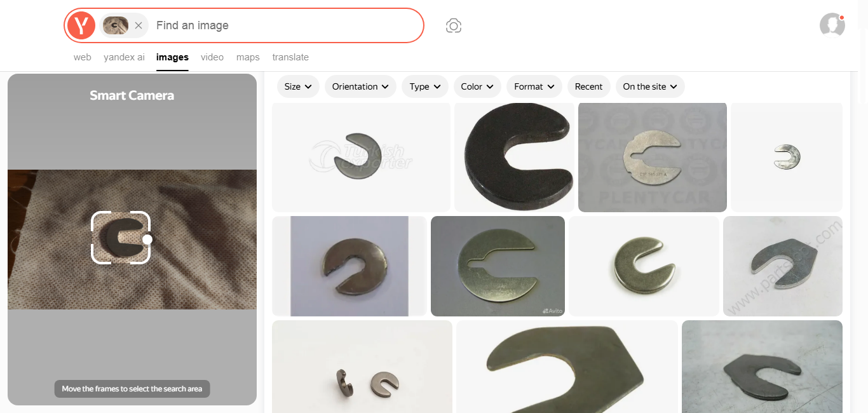Open the On the site dropdown
This screenshot has height=413, width=868.
coord(650,86)
